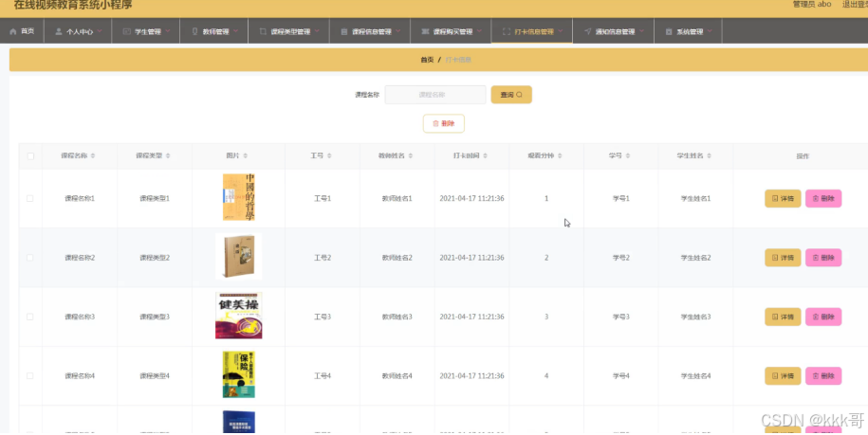Click the icon left of 教师管理
This screenshot has height=435, width=868.
[194, 31]
